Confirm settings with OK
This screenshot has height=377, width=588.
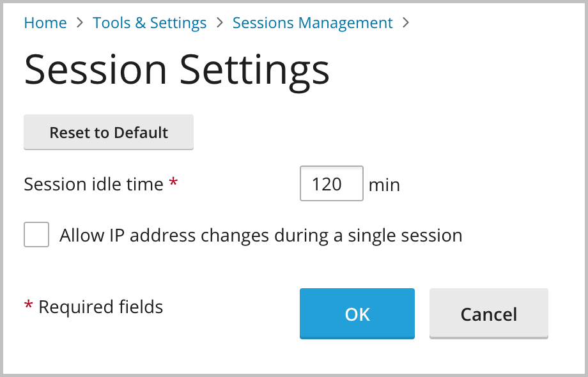(357, 314)
